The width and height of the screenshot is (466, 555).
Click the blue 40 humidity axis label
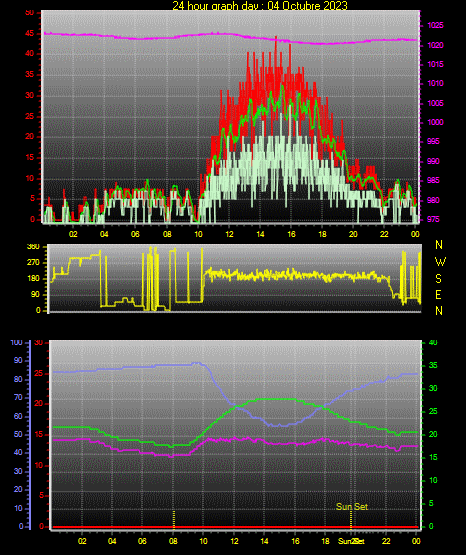tap(18, 453)
